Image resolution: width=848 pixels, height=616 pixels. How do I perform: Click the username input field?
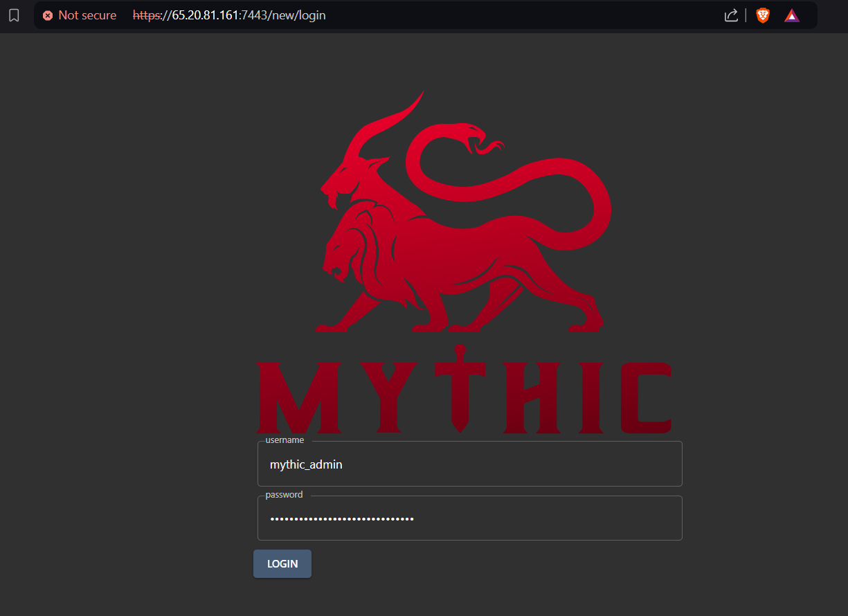(470, 464)
